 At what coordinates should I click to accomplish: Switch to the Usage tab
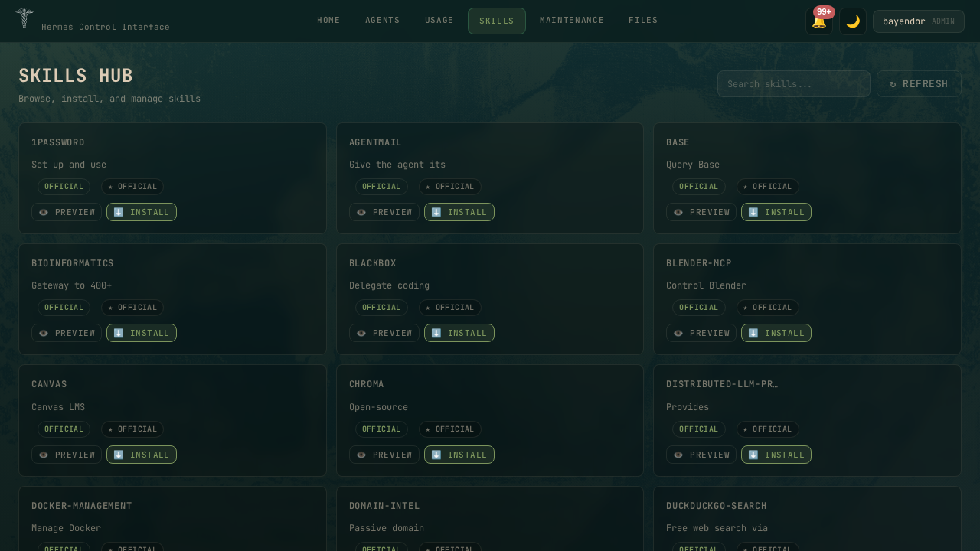pos(439,21)
